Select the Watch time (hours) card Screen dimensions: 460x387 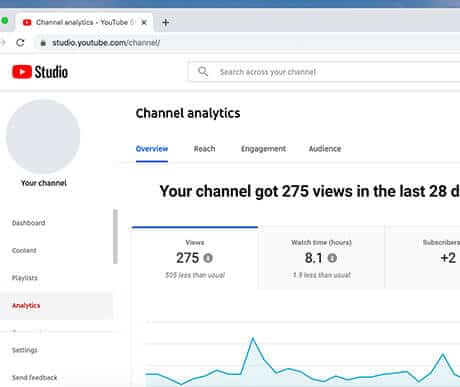321,258
